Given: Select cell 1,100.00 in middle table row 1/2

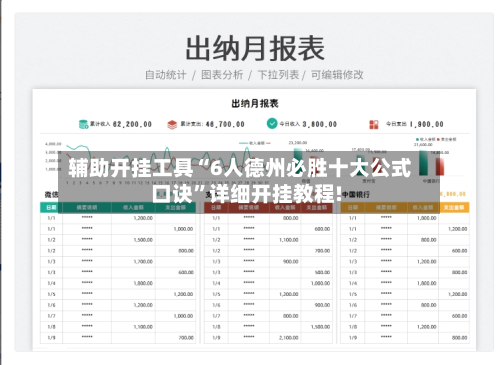Looking at the screenshot, I should click(x=289, y=240).
